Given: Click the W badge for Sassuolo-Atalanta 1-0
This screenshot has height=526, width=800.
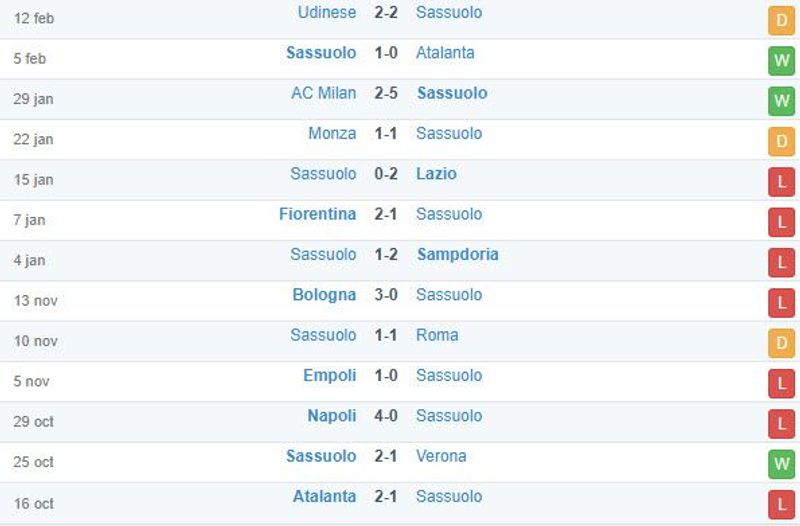Looking at the screenshot, I should [x=781, y=61].
